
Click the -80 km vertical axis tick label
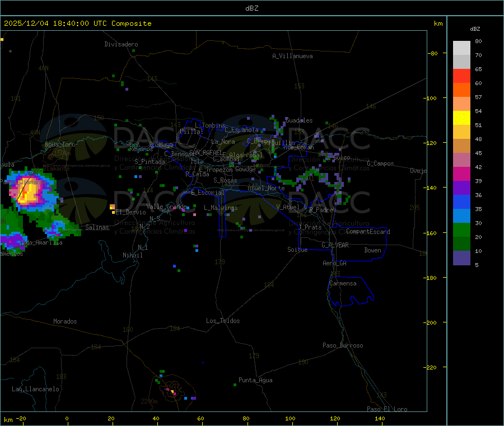click(x=433, y=53)
